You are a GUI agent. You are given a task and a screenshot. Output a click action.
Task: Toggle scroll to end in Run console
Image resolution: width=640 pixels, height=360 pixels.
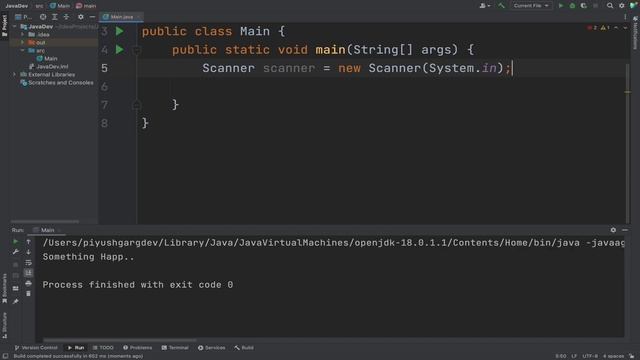pyautogui.click(x=29, y=273)
